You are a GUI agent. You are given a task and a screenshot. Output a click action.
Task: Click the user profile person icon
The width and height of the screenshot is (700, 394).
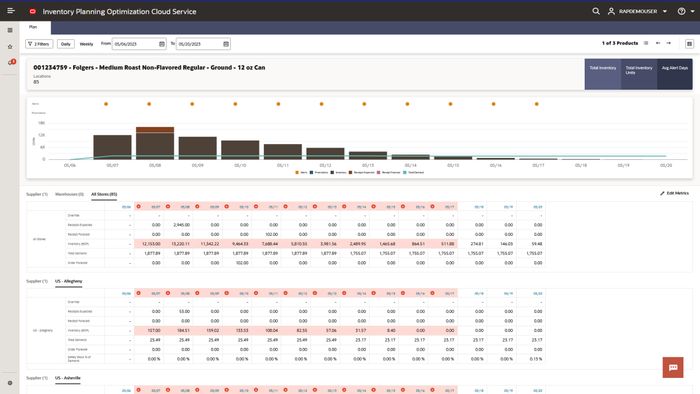tap(611, 11)
